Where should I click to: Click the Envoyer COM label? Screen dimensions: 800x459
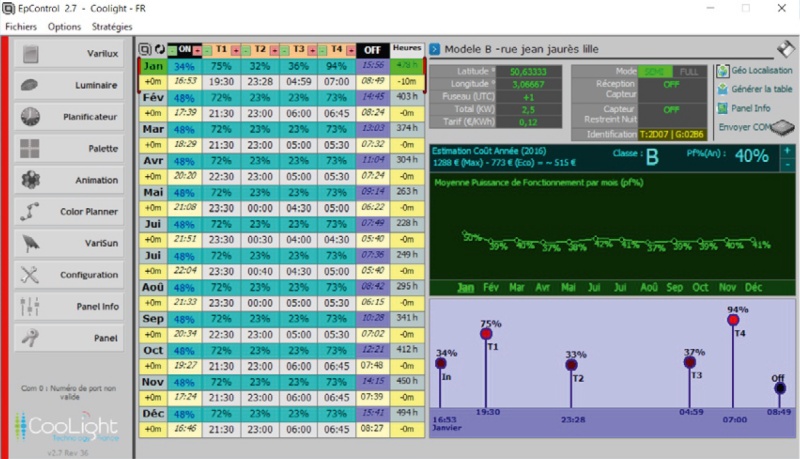coord(744,127)
